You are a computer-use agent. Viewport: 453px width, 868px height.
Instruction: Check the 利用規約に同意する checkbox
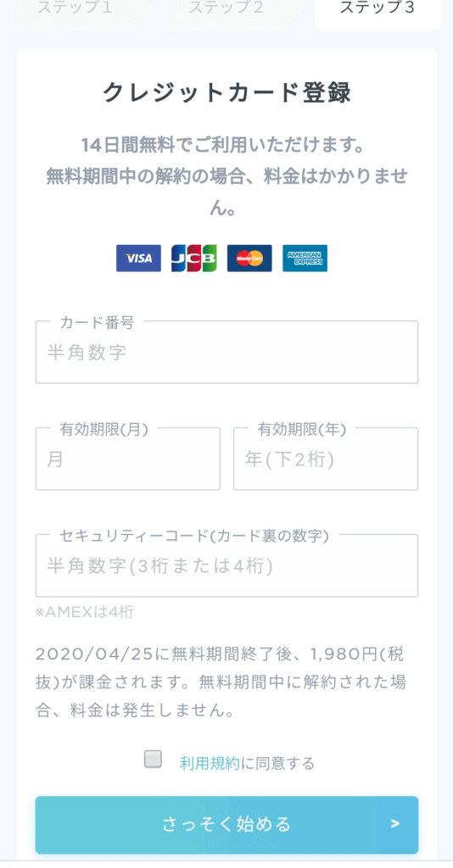coord(153,759)
